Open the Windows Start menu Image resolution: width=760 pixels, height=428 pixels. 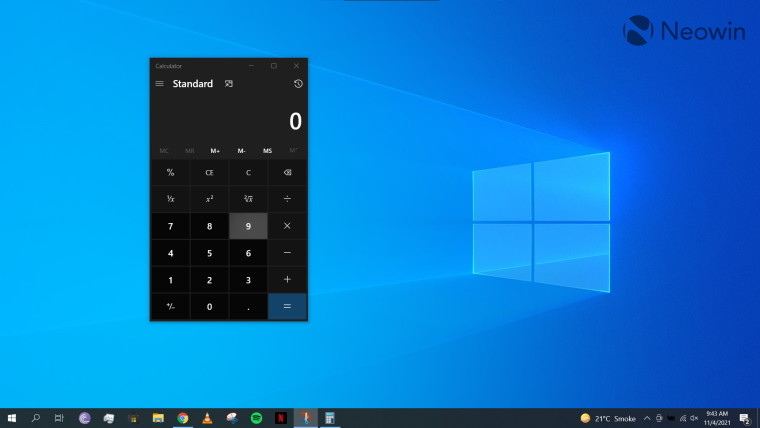(x=12, y=418)
